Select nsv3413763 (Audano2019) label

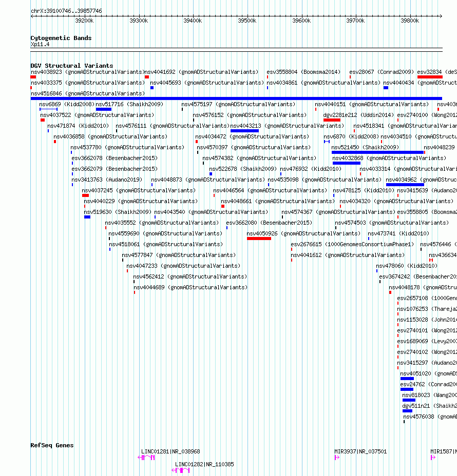[x=107, y=180]
